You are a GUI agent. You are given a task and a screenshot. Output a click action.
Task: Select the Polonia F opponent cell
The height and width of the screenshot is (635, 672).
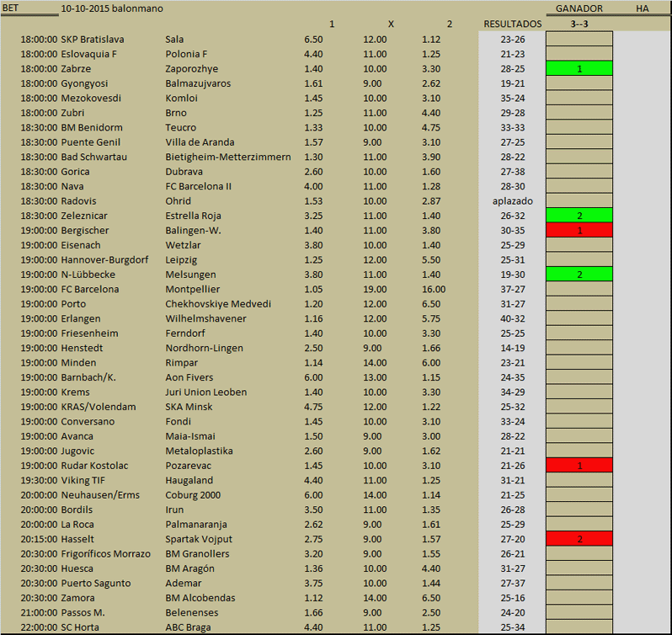pos(186,54)
